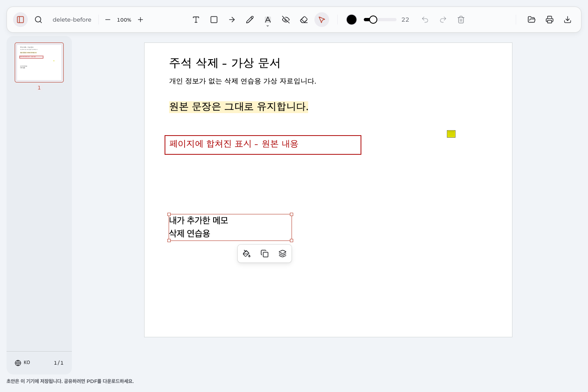This screenshot has height=392, width=588.
Task: Open the search magnifier tool
Action: coord(38,20)
